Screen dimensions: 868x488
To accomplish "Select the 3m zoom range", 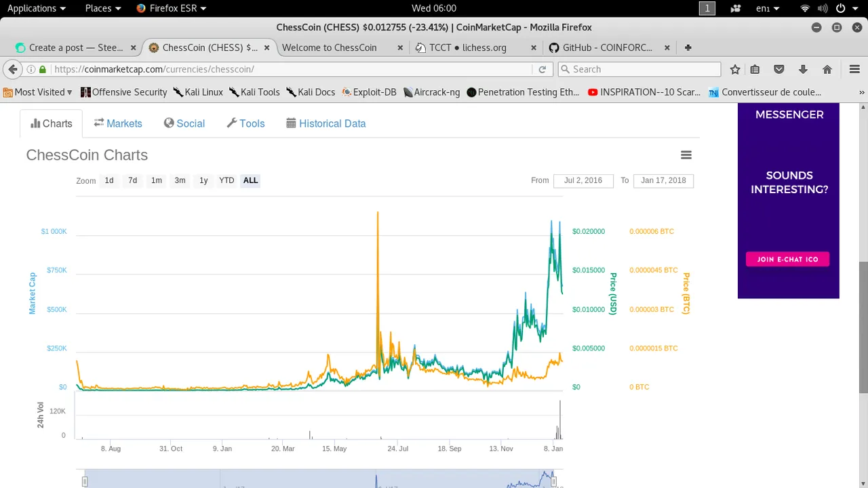I will coord(180,180).
